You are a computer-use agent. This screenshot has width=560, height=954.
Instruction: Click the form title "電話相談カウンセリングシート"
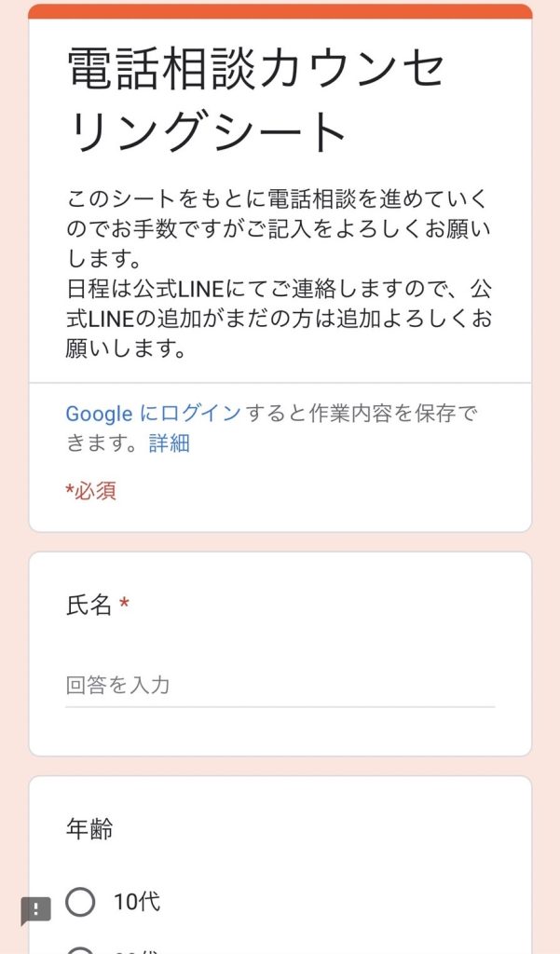pyautogui.click(x=256, y=101)
